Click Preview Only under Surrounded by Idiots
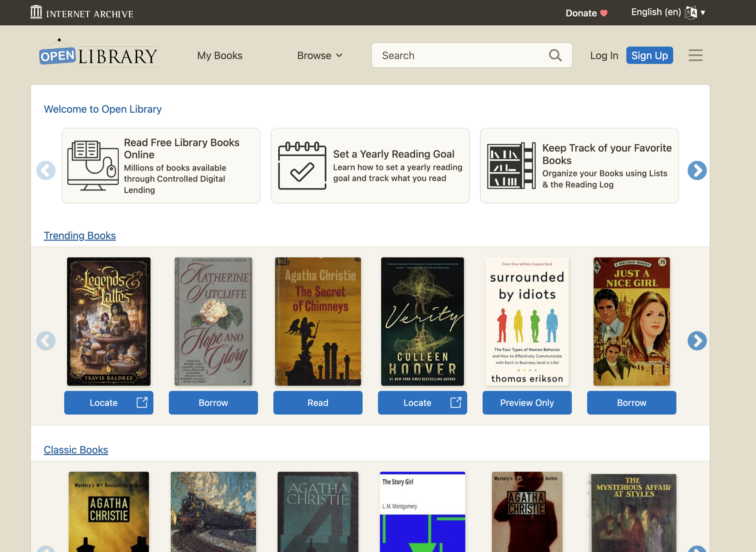The image size is (756, 552). (527, 403)
